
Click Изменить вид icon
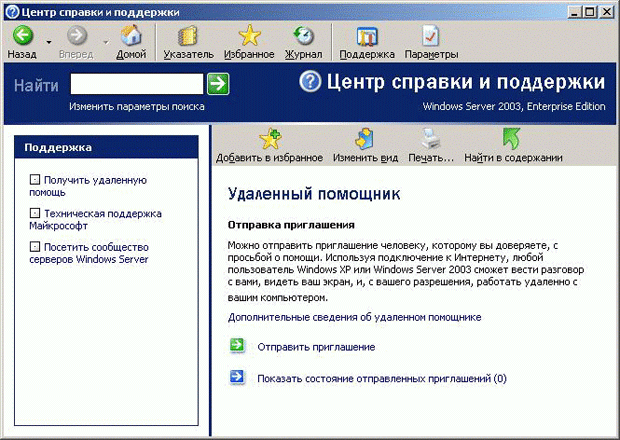[364, 139]
